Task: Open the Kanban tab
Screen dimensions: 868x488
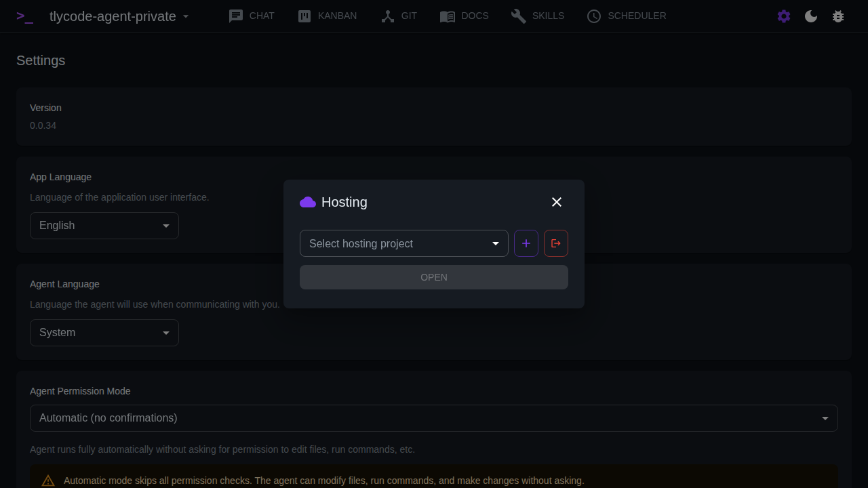Action: point(328,16)
